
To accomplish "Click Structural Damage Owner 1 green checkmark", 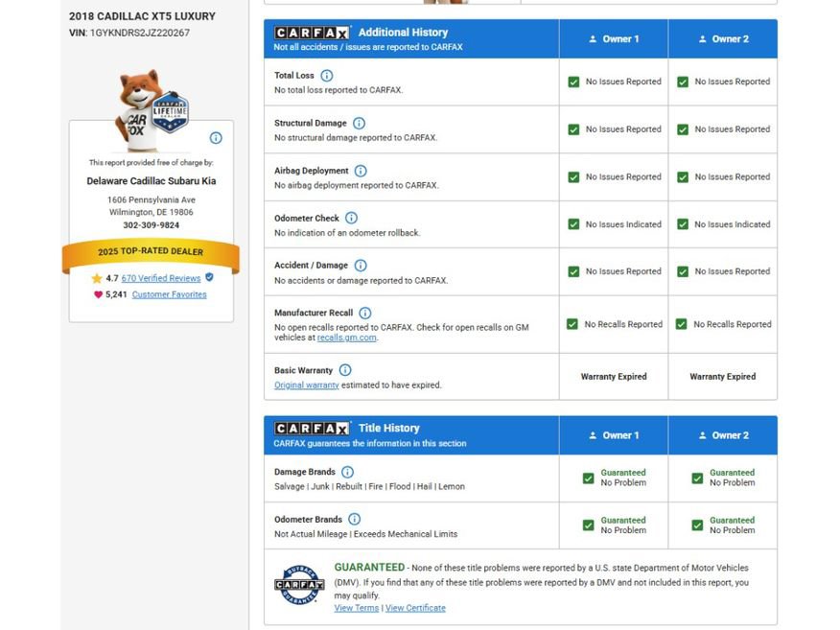I will tap(573, 129).
